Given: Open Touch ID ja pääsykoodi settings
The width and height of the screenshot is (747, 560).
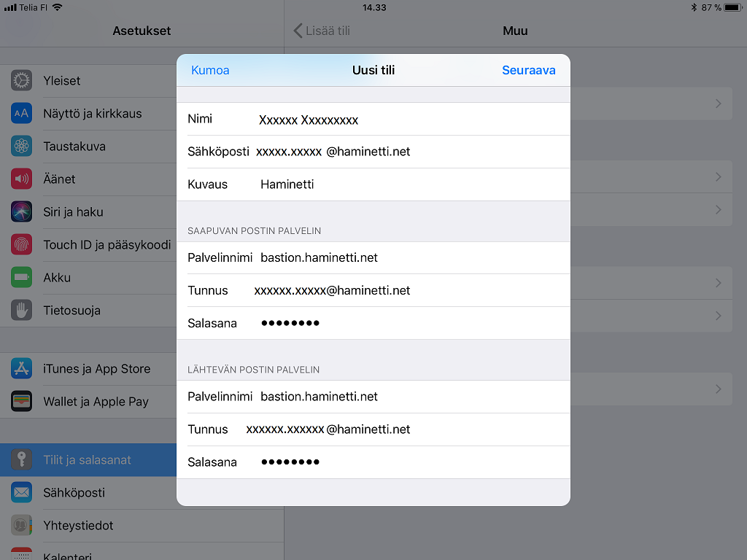Looking at the screenshot, I should (88, 245).
